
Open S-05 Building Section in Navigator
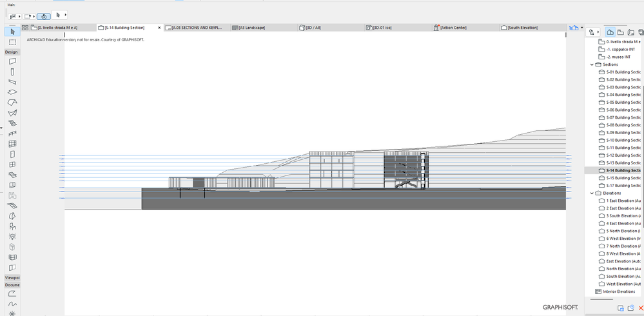pos(620,103)
